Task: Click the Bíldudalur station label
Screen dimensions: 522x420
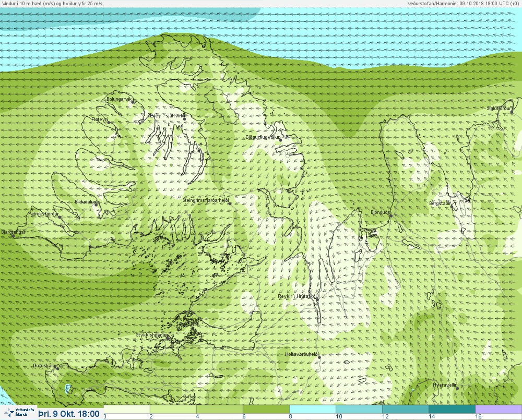Action: 85,202
